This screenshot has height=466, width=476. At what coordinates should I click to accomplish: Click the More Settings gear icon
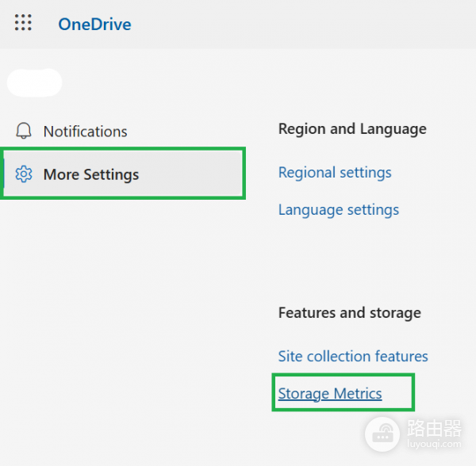click(x=24, y=174)
